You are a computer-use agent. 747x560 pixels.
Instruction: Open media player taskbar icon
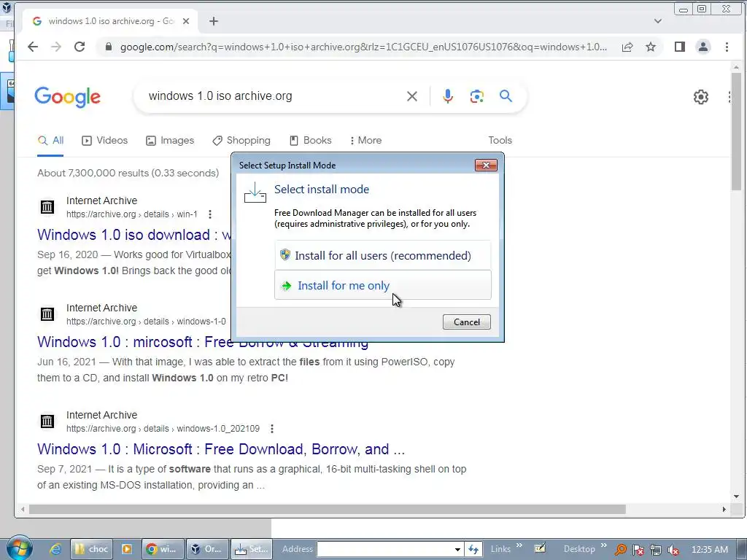(x=127, y=549)
